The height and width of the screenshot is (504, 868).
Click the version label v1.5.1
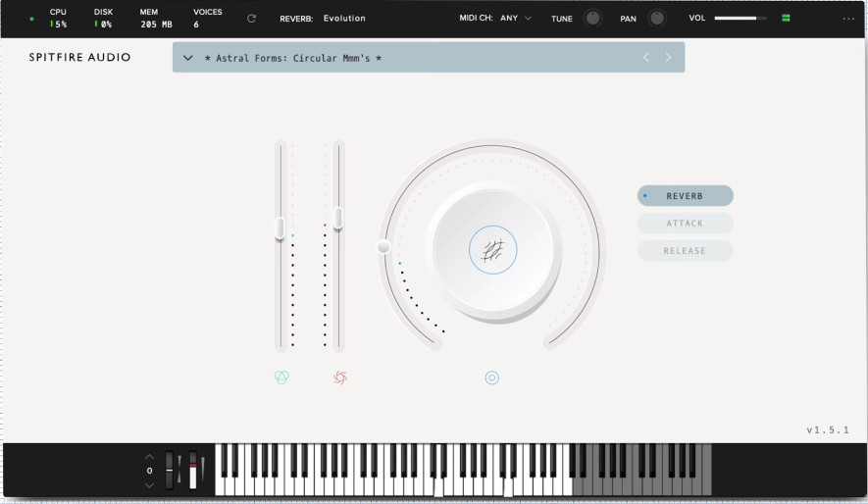tap(828, 429)
